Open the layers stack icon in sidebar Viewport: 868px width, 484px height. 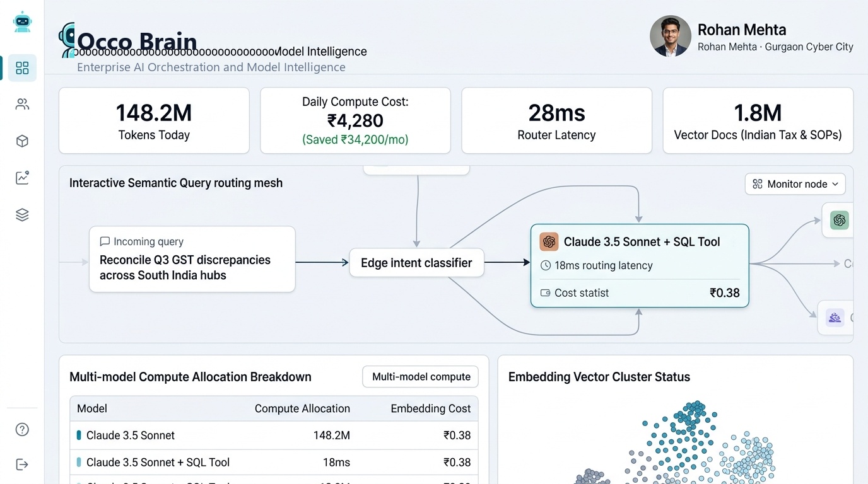(x=22, y=215)
